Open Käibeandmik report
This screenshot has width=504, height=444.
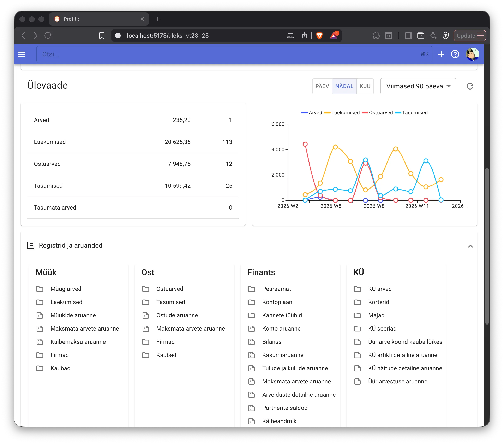[279, 421]
